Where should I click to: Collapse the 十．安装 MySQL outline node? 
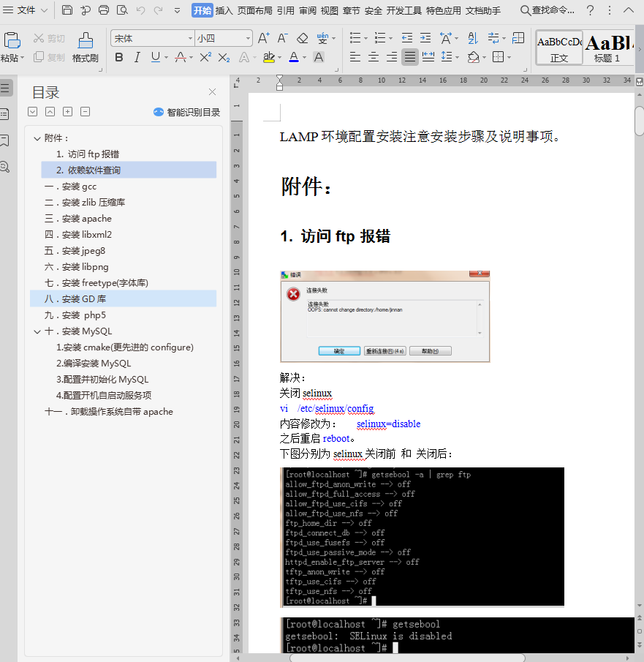click(x=37, y=331)
